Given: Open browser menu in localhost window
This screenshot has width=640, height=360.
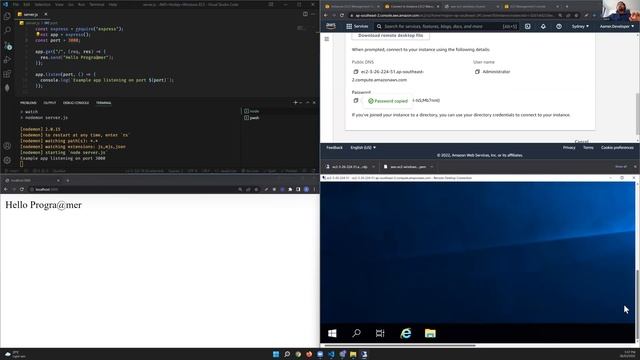Looking at the screenshot, I should [x=314, y=189].
